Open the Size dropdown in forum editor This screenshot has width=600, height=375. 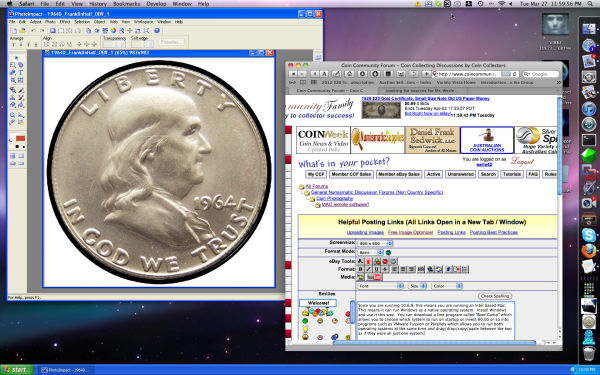pos(417,286)
